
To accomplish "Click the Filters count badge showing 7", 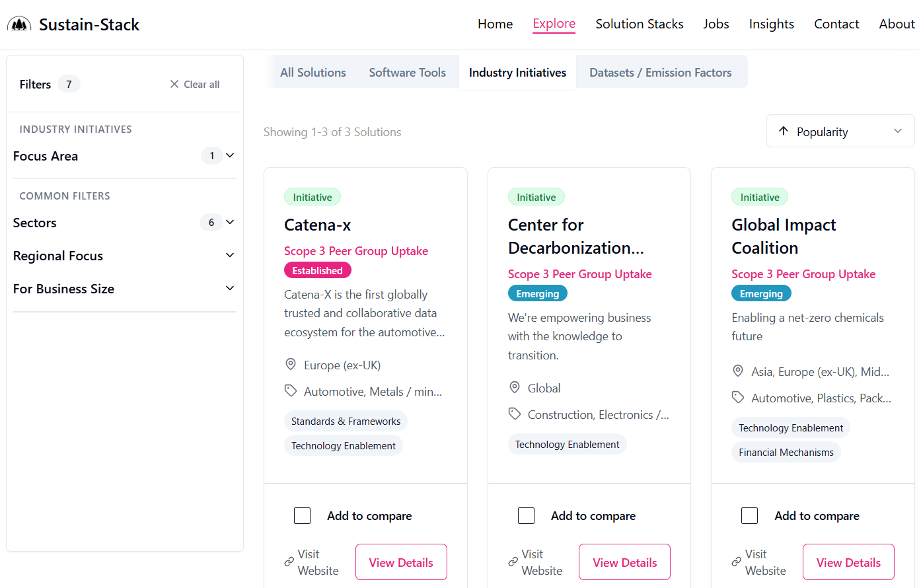I will [69, 84].
